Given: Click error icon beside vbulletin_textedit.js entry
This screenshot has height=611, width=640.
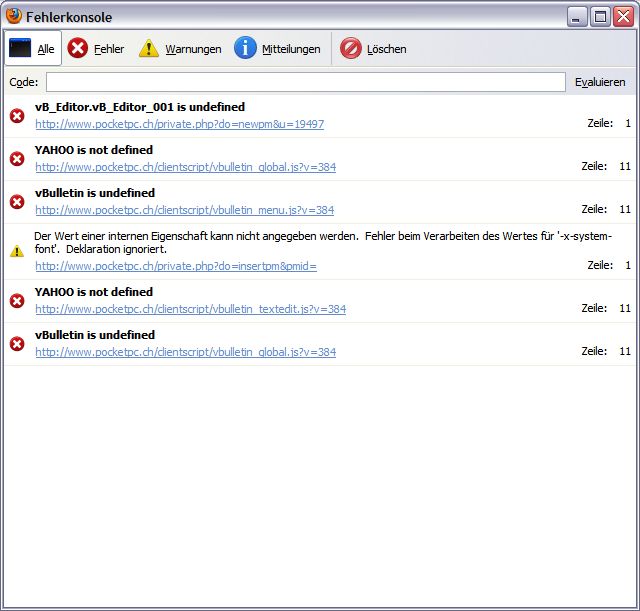Looking at the screenshot, I should [x=17, y=301].
